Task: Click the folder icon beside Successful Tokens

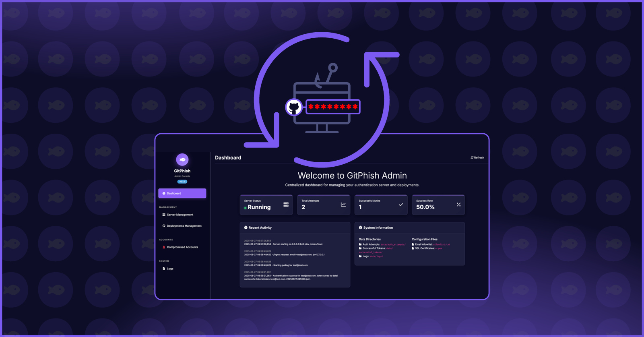Action: point(360,248)
